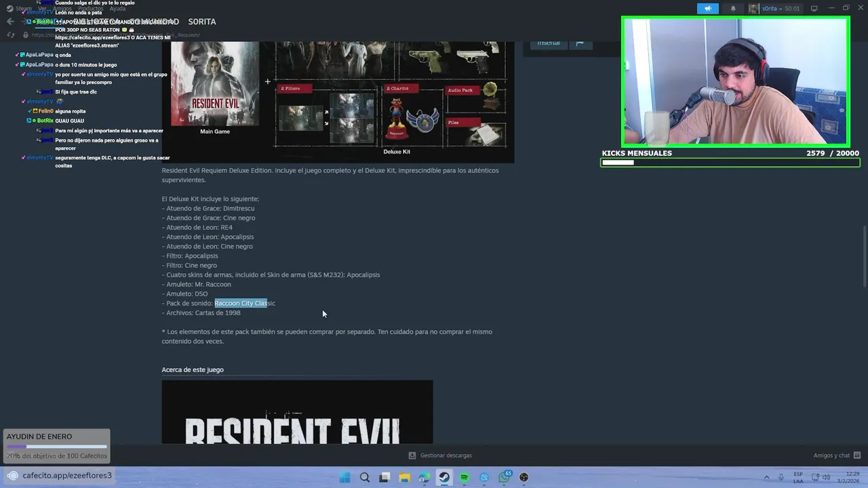Click the s0rita profile avatar
The height and width of the screenshot is (488, 868).
[x=753, y=9]
